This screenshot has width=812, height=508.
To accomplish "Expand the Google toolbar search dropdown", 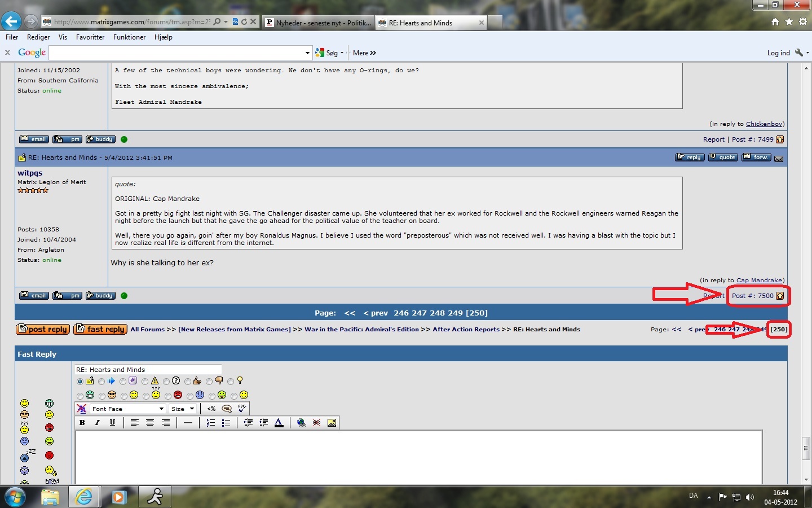I will 307,53.
